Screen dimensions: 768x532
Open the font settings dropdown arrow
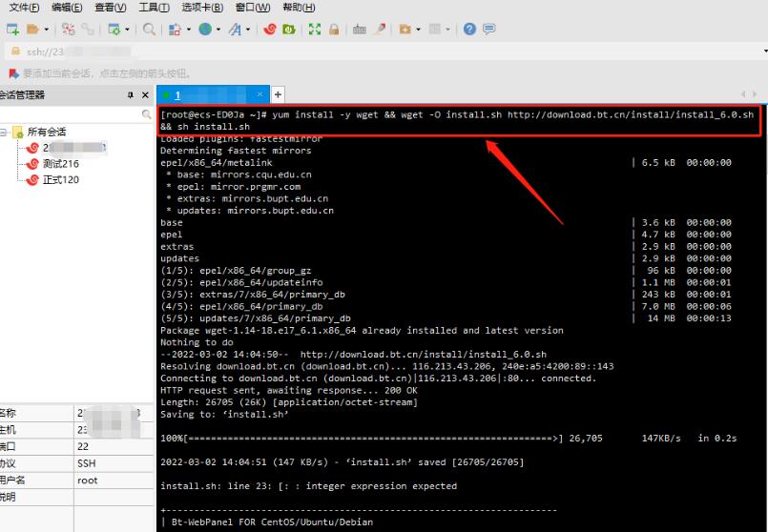tap(248, 30)
